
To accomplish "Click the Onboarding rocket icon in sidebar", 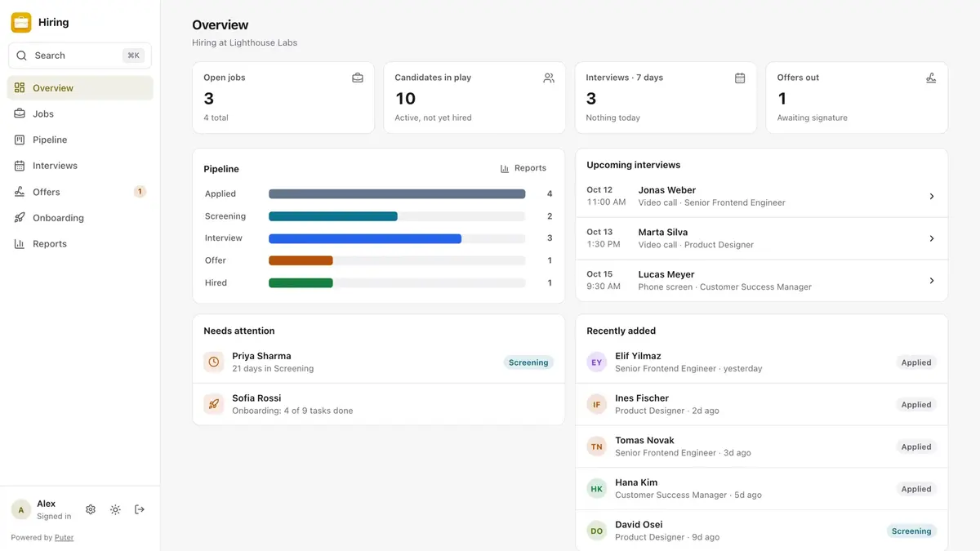I will [x=20, y=218].
